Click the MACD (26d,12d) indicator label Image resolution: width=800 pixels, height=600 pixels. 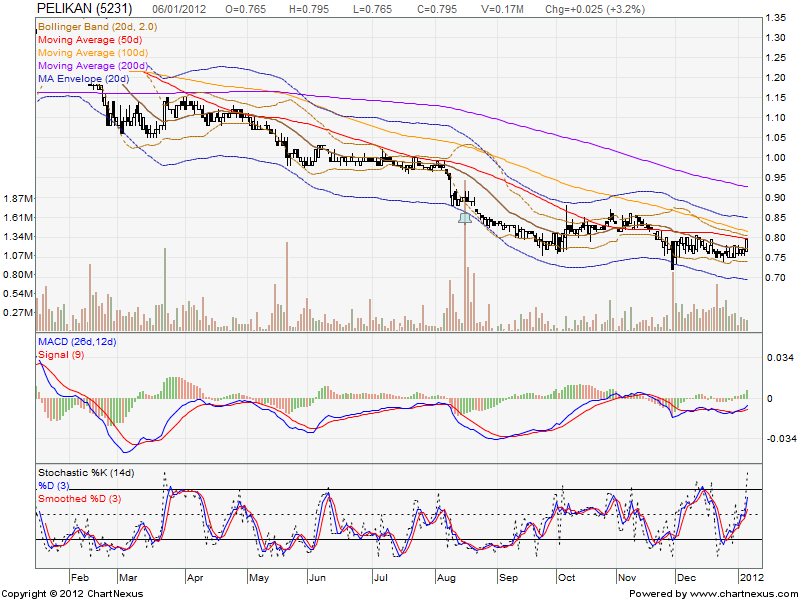(x=78, y=344)
